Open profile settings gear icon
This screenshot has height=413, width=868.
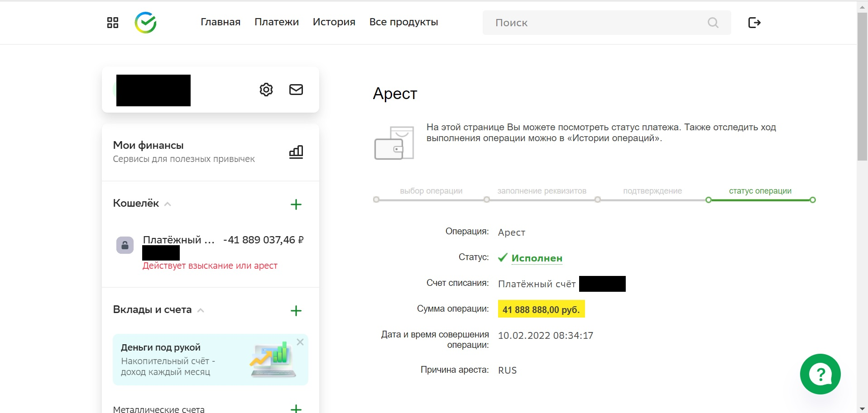(266, 90)
